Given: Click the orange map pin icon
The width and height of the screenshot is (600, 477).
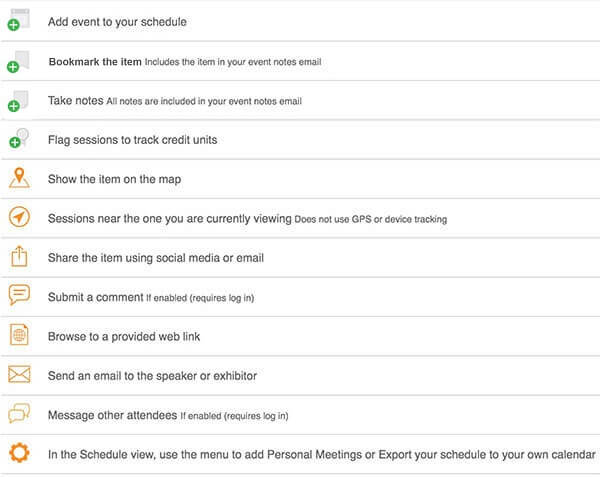Looking at the screenshot, I should [19, 178].
